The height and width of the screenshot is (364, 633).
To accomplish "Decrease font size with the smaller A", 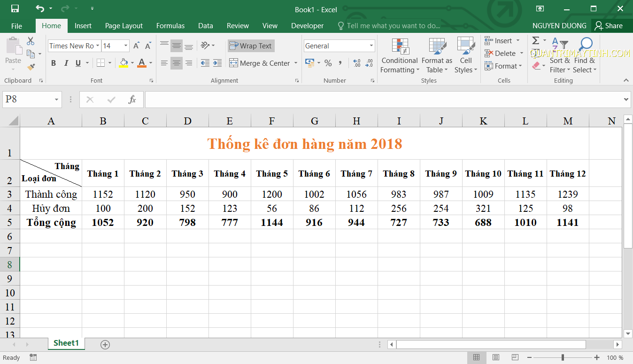I will click(x=148, y=46).
